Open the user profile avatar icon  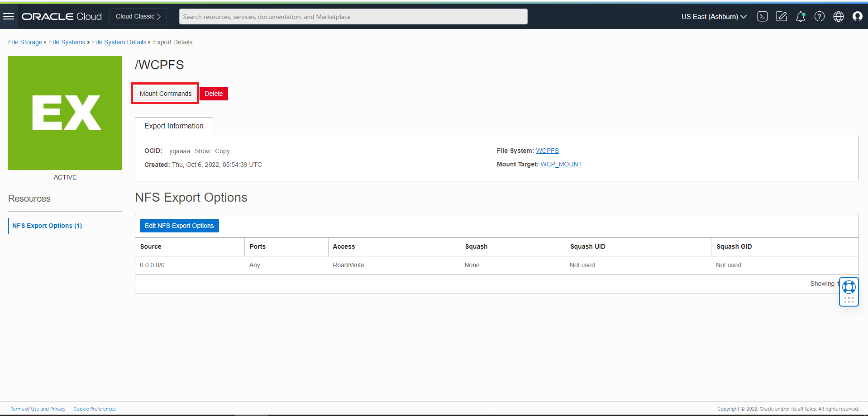[x=858, y=17]
